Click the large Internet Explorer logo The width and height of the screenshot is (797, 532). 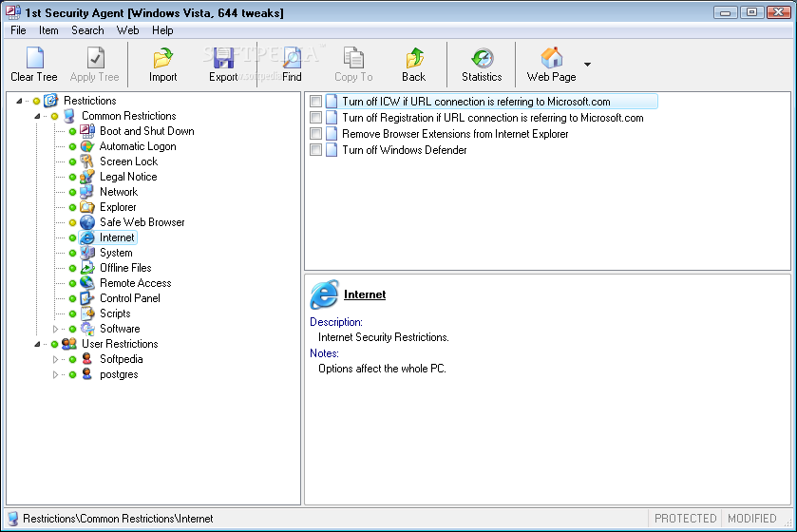point(324,294)
